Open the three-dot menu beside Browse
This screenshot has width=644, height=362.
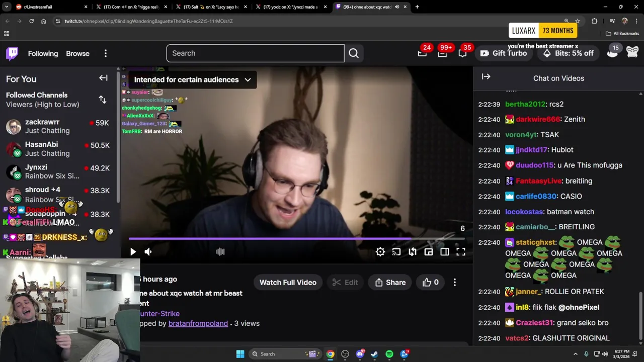tap(106, 53)
